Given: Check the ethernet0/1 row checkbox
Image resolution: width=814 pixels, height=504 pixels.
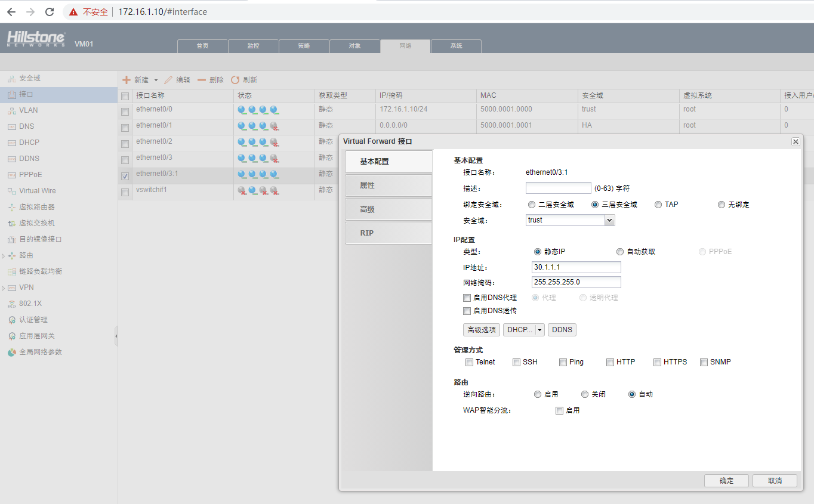Looking at the screenshot, I should (x=125, y=128).
